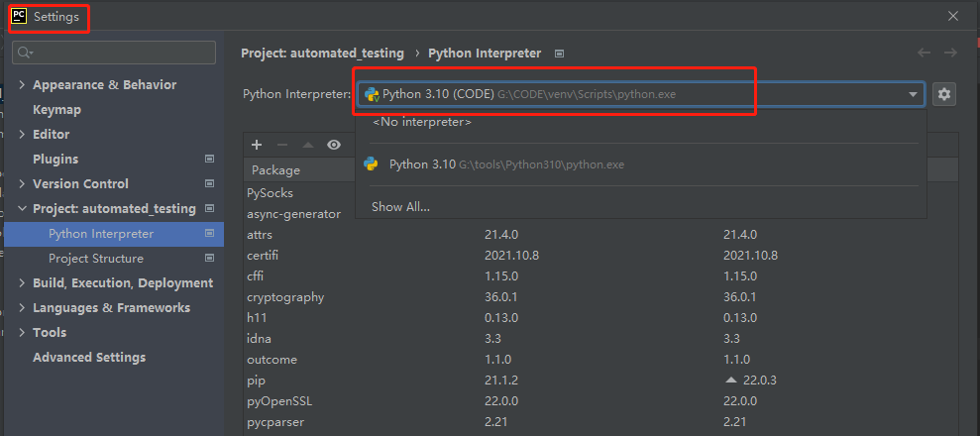This screenshot has height=436, width=980.
Task: Click upgrade arrow beside pip 22.0.3
Action: [730, 380]
